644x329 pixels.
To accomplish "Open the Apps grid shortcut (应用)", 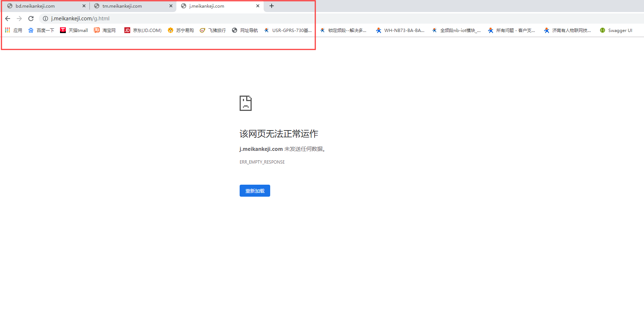I will coord(13,31).
